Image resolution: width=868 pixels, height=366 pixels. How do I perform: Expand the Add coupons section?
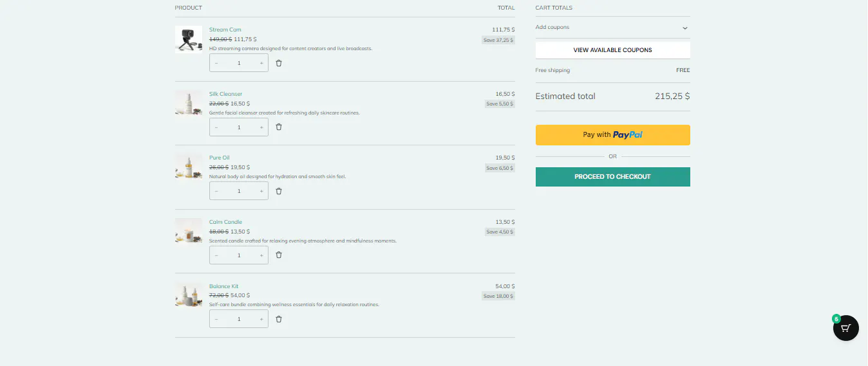612,28
